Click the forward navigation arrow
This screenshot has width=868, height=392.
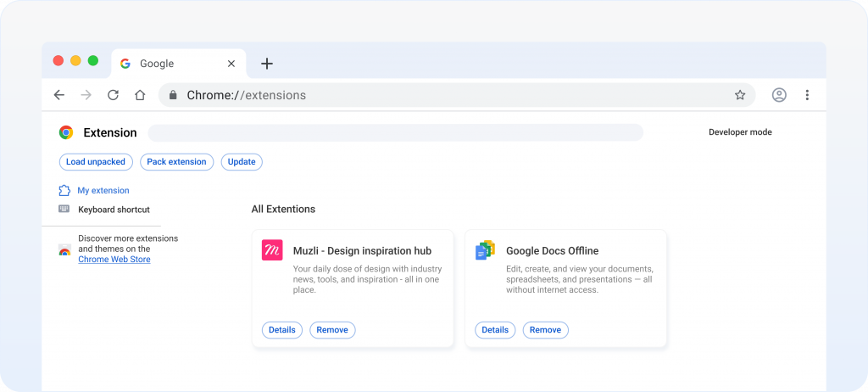point(86,95)
